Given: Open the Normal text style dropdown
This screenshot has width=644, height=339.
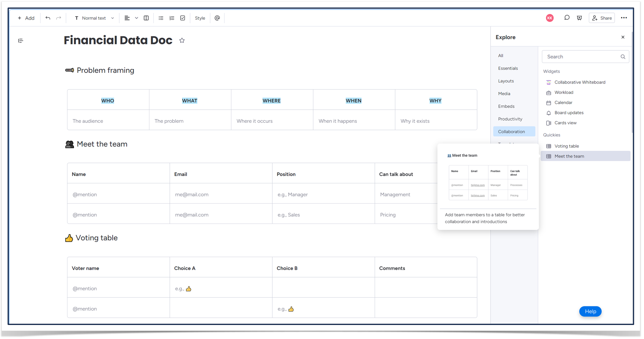Looking at the screenshot, I should (94, 18).
